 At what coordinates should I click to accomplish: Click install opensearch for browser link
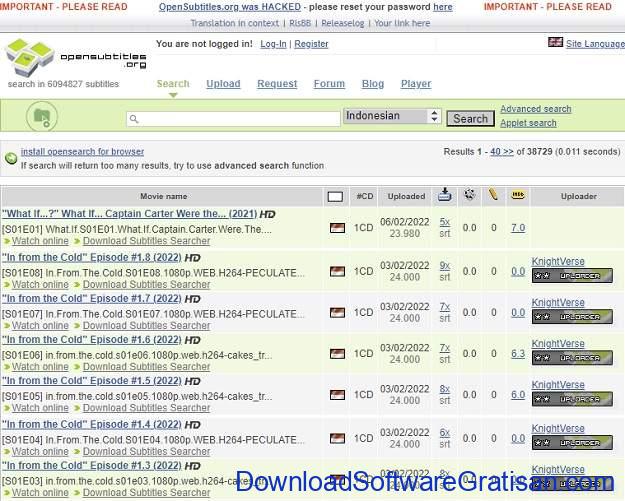coord(83,152)
